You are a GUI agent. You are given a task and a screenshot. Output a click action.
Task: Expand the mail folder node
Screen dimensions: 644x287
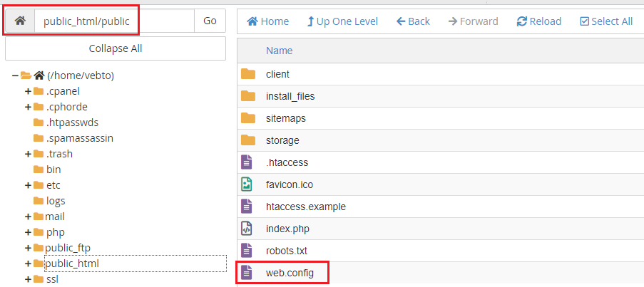point(28,216)
